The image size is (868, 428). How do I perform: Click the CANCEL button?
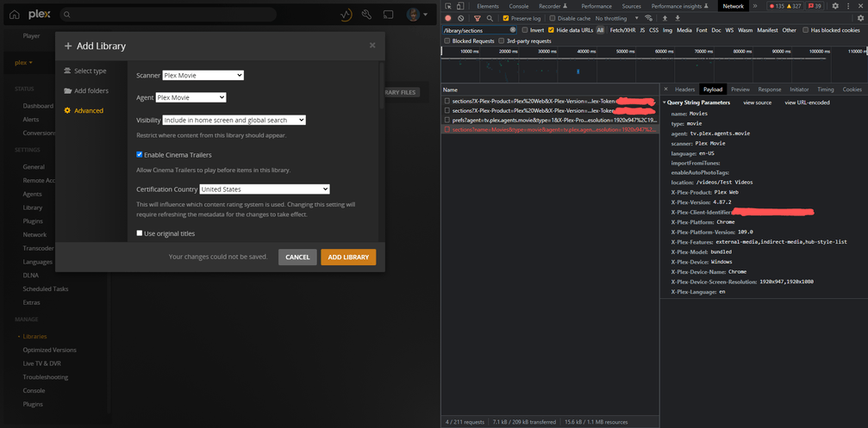[297, 257]
